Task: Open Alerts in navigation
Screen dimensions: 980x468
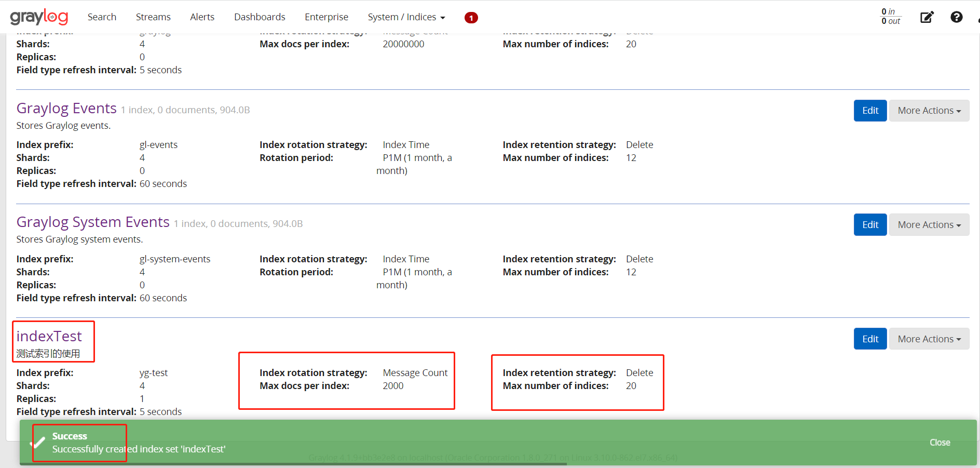Action: coord(202,17)
